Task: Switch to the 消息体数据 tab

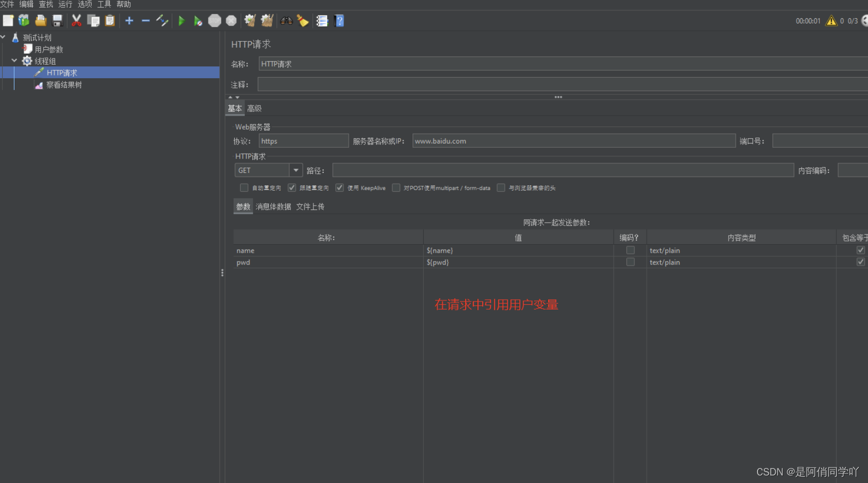Action: 273,207
